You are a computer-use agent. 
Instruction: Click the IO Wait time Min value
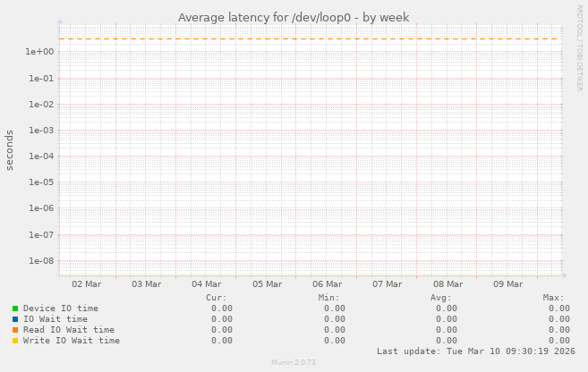[x=335, y=319]
